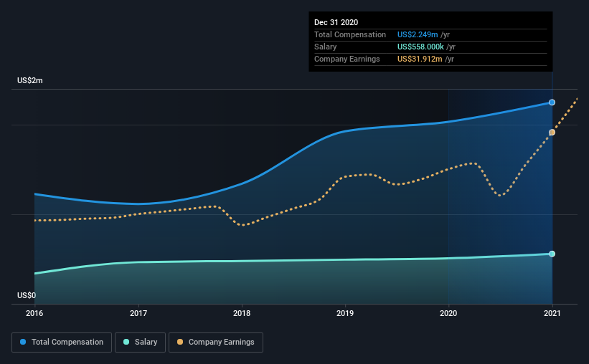Click the Salary tooltip row label
The width and height of the screenshot is (589, 364).
325,47
